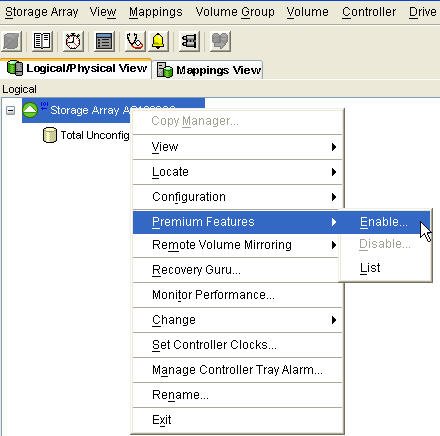This screenshot has width=440, height=436.
Task: Click the open book toolbar icon
Action: [42, 41]
